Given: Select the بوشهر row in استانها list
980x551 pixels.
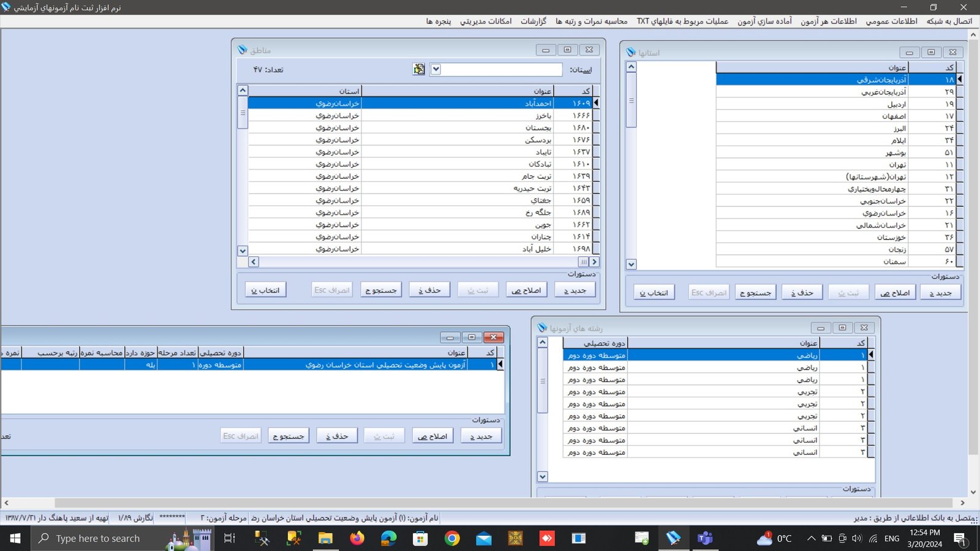Looking at the screenshot, I should tap(836, 152).
